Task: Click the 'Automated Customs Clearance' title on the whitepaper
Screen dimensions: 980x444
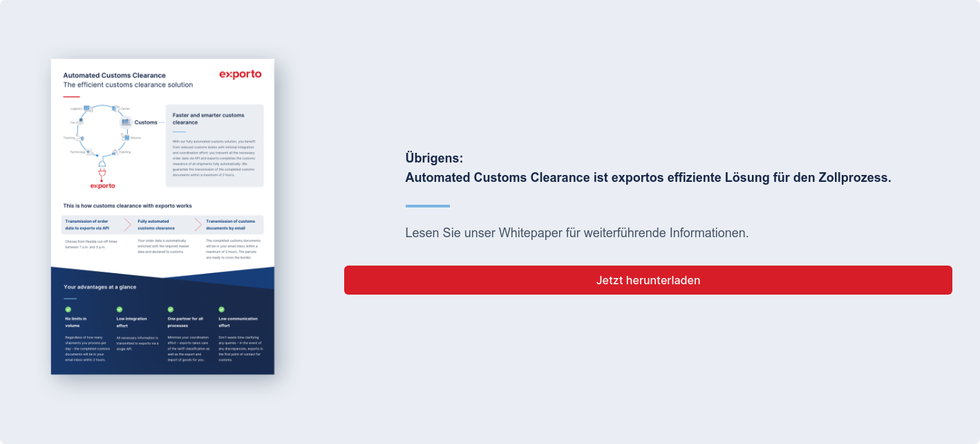Action: coord(115,75)
